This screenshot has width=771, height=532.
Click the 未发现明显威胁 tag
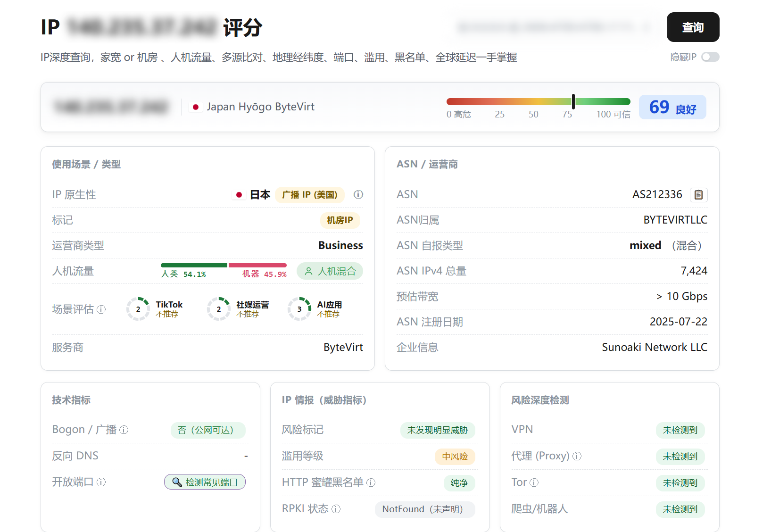point(438,430)
